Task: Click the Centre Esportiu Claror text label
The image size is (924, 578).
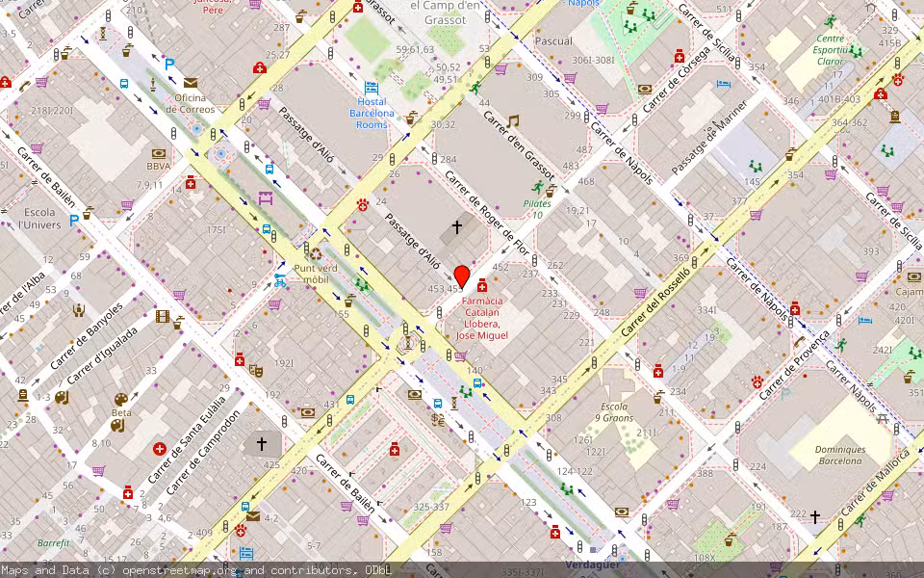Action: [830, 50]
